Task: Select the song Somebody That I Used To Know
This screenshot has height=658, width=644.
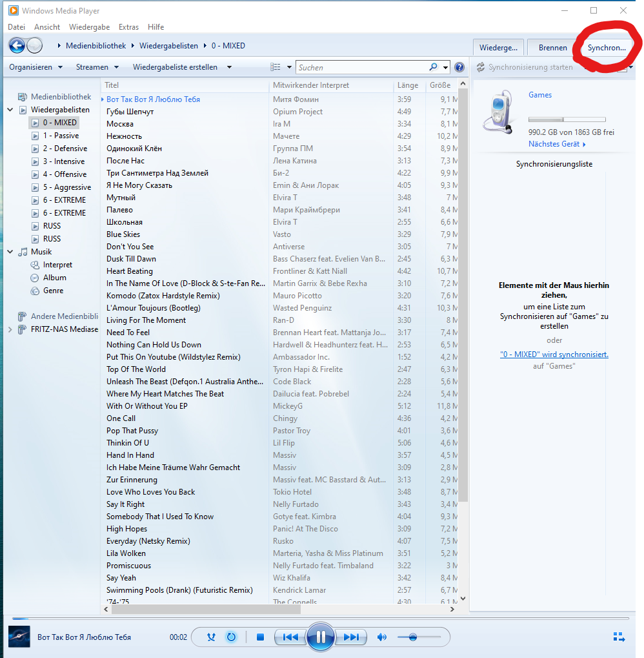Action: (160, 517)
